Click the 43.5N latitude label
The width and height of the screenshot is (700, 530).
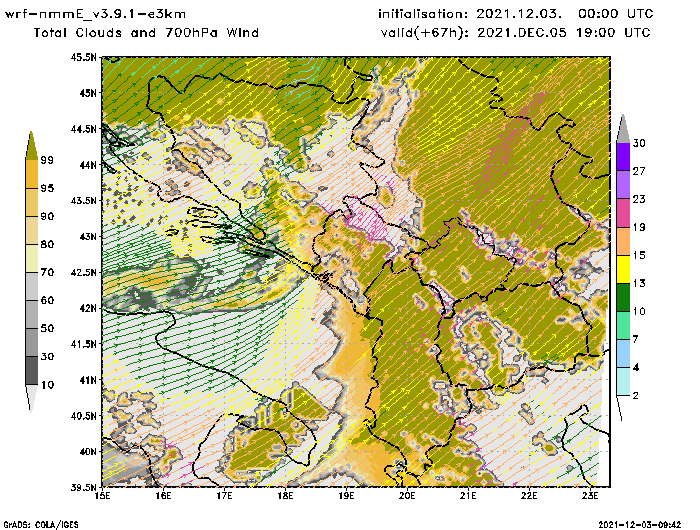[83, 200]
